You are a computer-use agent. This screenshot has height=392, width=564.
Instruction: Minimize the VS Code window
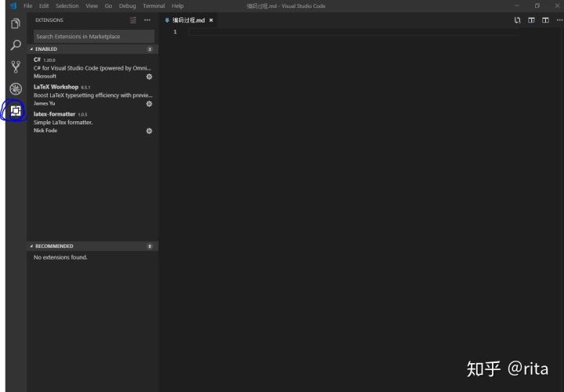click(517, 5)
